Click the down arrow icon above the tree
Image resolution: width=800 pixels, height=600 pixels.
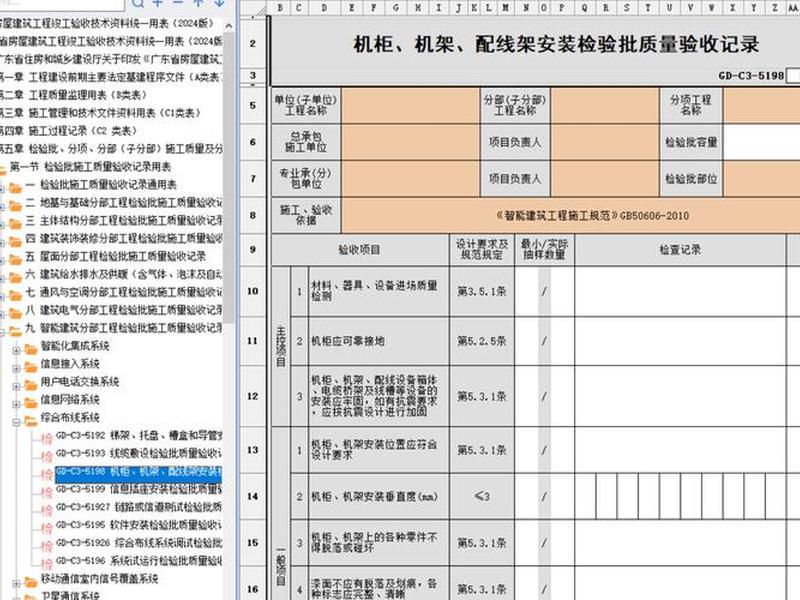[x=219, y=3]
